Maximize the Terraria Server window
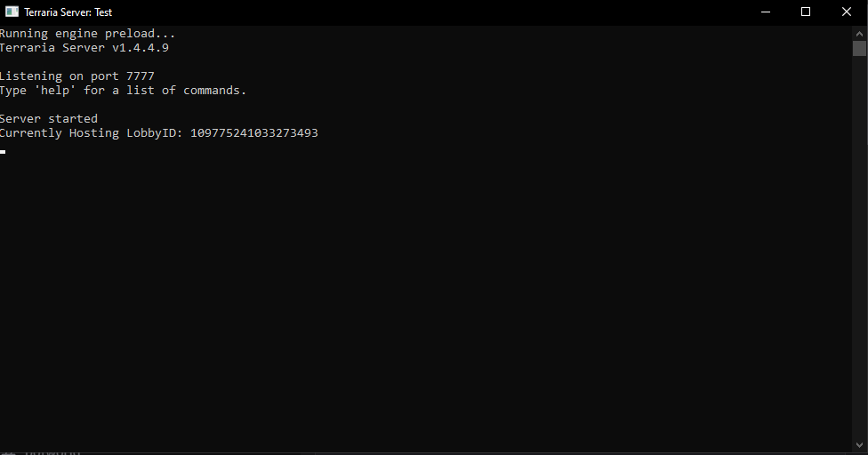This screenshot has height=455, width=868. pyautogui.click(x=806, y=12)
